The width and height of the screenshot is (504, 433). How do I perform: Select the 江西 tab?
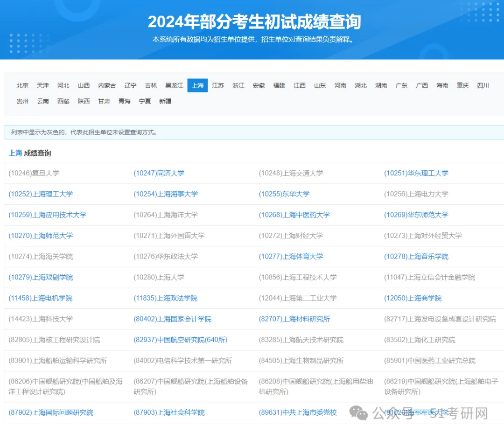(300, 85)
